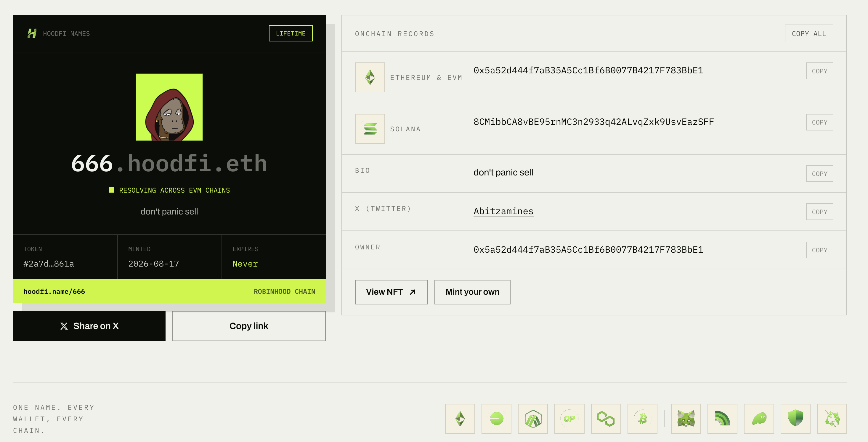The width and height of the screenshot is (868, 442).
Task: Copy the Ethereum & EVM address
Action: pos(819,71)
